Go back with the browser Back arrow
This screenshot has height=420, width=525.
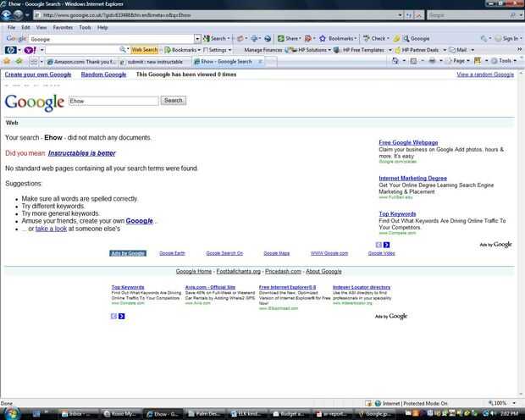coord(6,15)
